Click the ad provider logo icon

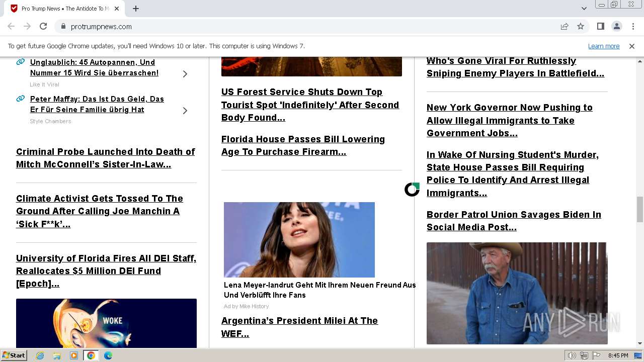(412, 190)
